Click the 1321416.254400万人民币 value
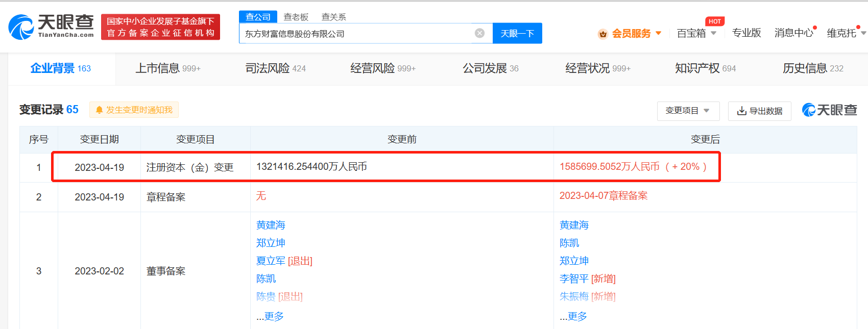 point(311,167)
